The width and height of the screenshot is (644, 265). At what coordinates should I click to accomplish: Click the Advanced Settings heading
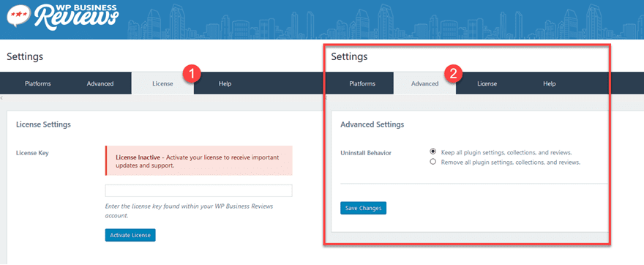click(x=372, y=124)
